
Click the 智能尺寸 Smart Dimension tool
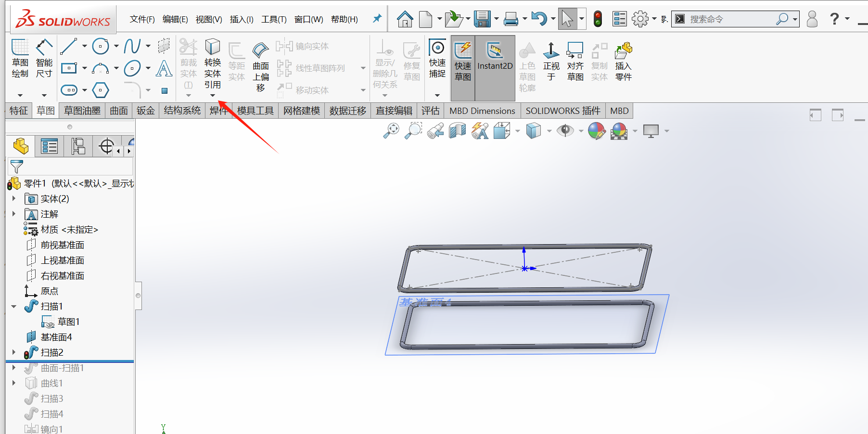coord(44,58)
